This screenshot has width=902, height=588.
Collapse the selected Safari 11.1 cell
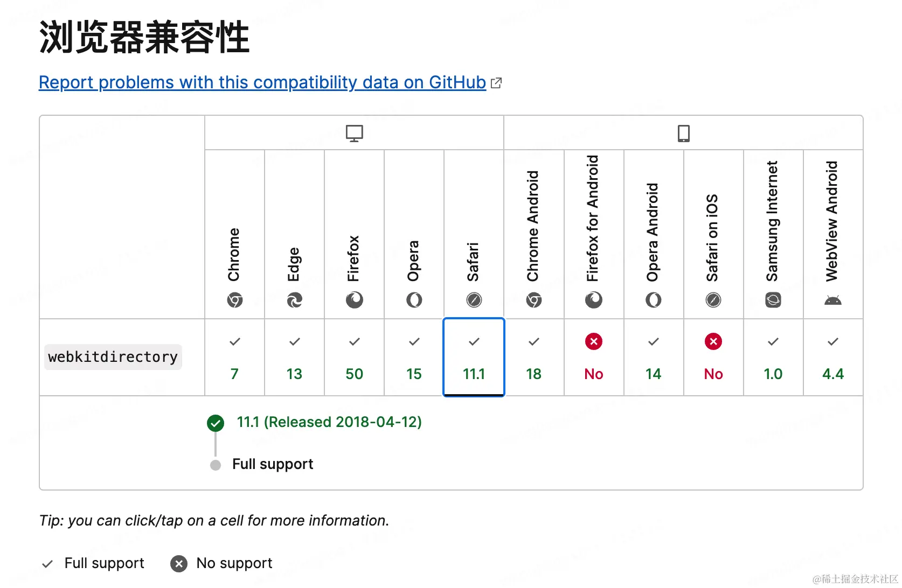coord(474,358)
